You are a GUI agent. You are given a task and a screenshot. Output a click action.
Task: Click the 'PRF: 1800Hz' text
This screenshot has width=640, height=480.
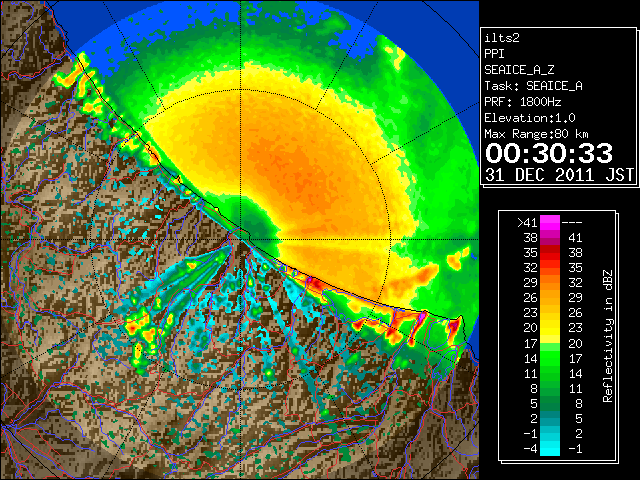[x=522, y=102]
